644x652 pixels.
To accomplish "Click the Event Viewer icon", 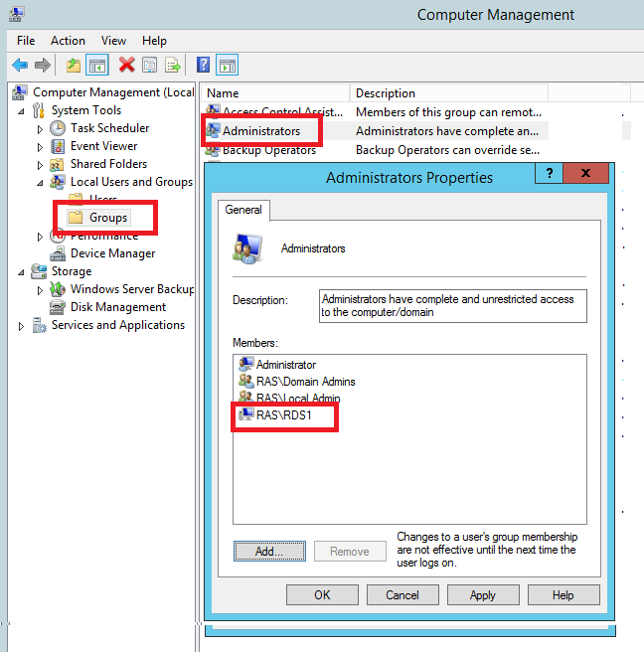I will click(58, 146).
